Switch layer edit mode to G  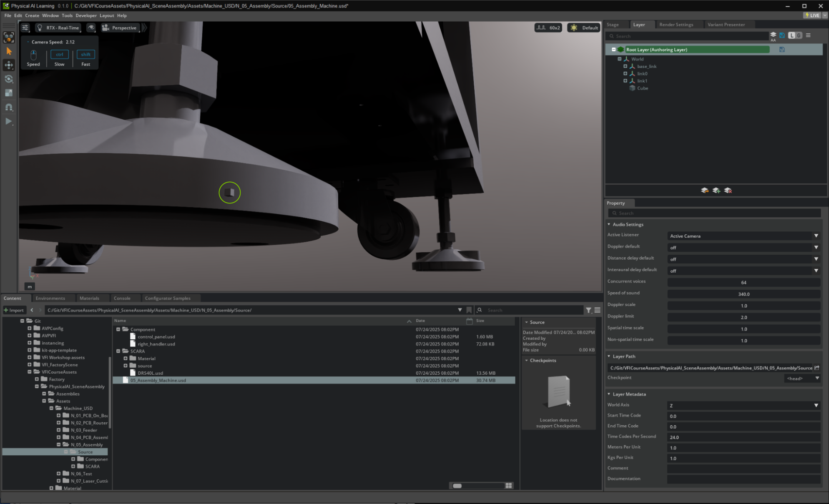tap(799, 35)
